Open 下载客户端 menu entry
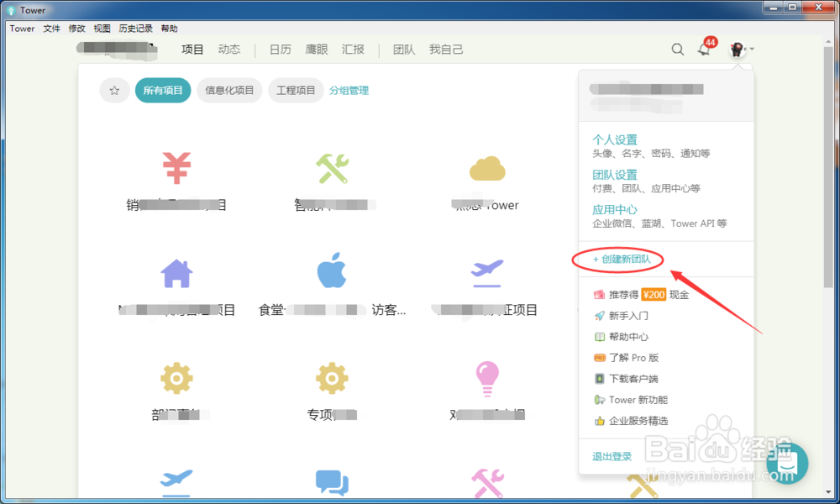 627,379
